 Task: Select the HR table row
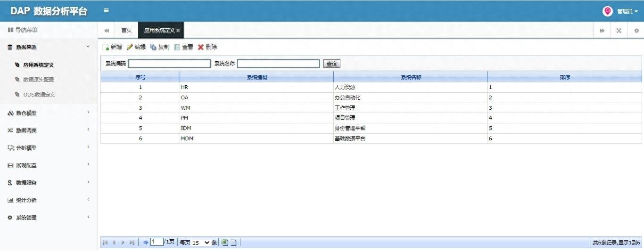371,87
